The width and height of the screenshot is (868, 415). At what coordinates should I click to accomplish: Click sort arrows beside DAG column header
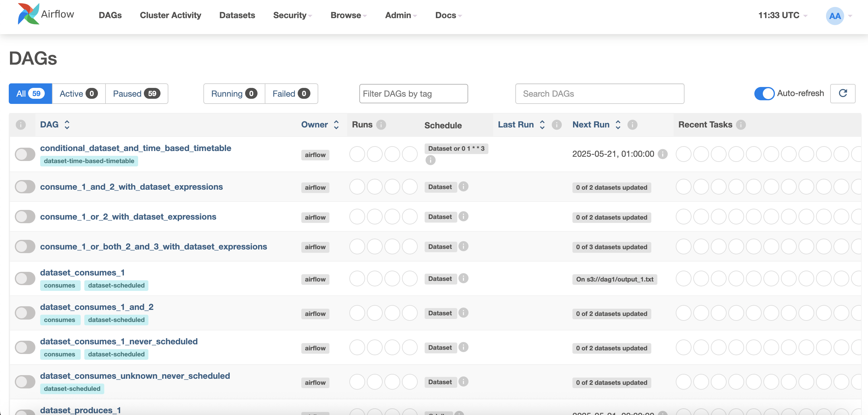coord(67,125)
